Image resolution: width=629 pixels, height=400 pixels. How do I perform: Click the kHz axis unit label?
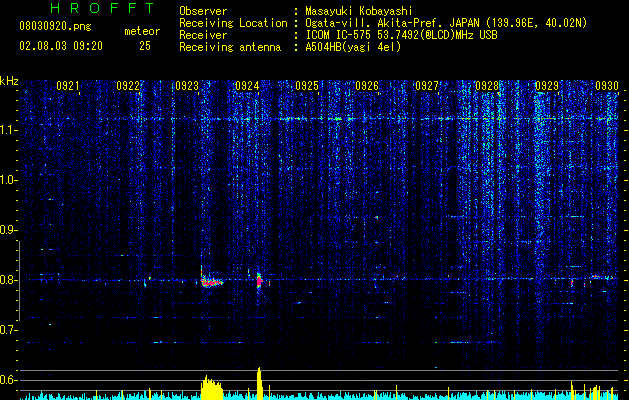coord(9,81)
